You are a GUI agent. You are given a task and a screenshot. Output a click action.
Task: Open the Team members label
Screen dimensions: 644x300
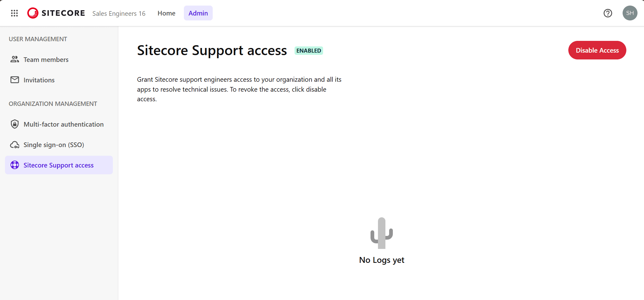tap(46, 60)
